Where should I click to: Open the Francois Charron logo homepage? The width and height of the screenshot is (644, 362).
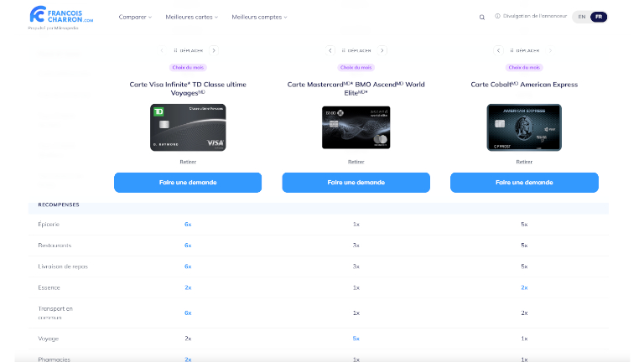point(61,14)
